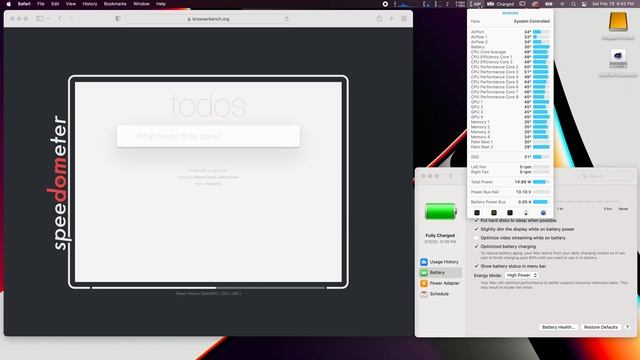Image resolution: width=640 pixels, height=360 pixels.
Task: Go forward in Safari
Action: tap(71, 19)
